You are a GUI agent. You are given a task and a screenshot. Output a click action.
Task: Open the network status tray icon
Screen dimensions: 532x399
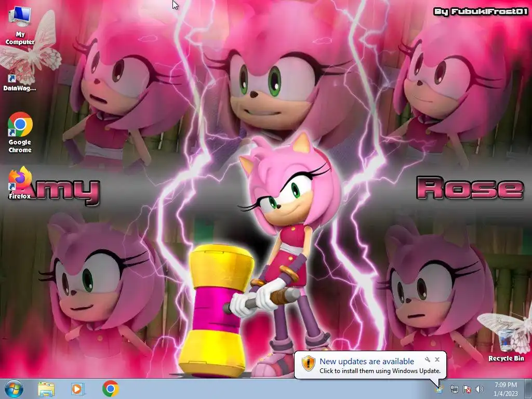click(x=454, y=389)
